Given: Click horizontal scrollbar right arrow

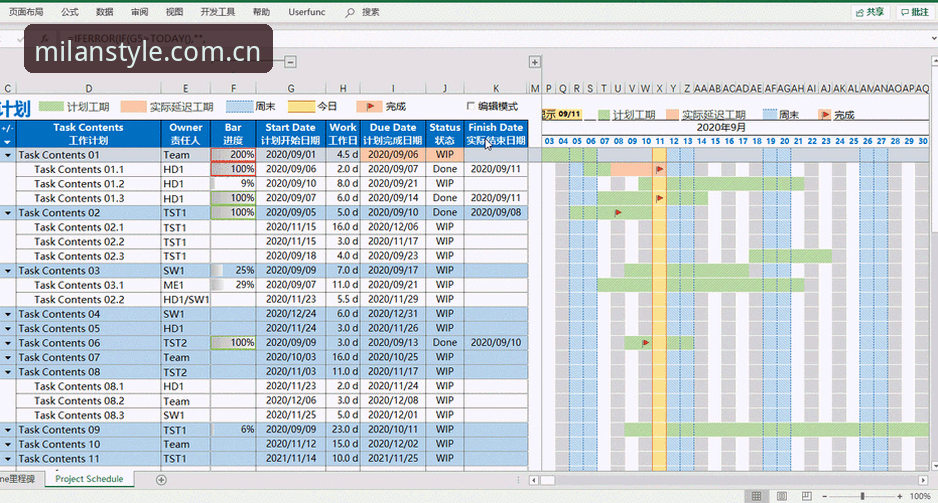Looking at the screenshot, I should coord(923,480).
